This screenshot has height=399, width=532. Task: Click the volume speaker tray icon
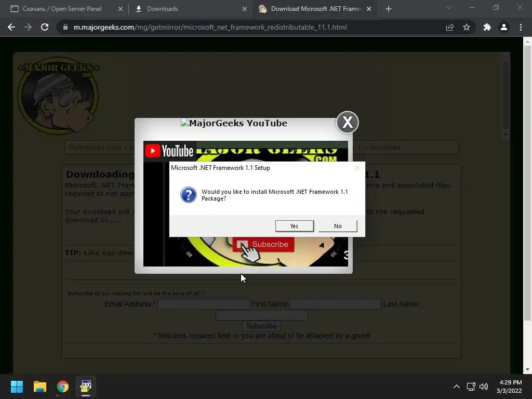click(484, 387)
